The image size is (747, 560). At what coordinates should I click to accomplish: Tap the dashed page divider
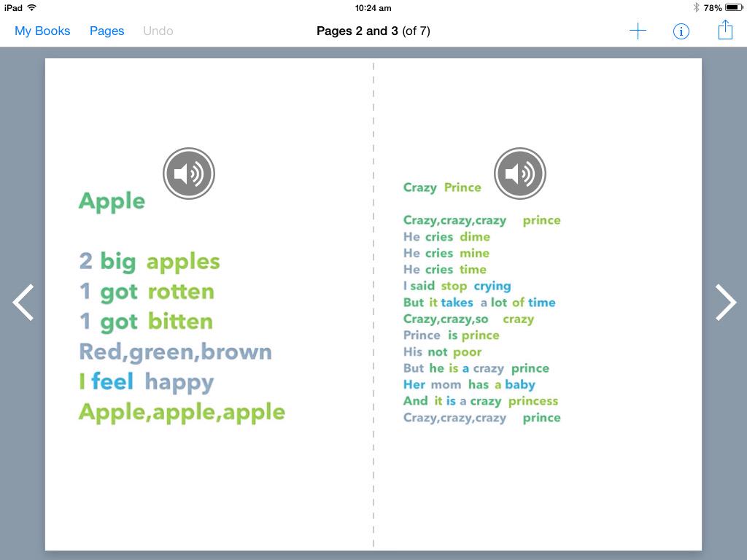pyautogui.click(x=374, y=303)
